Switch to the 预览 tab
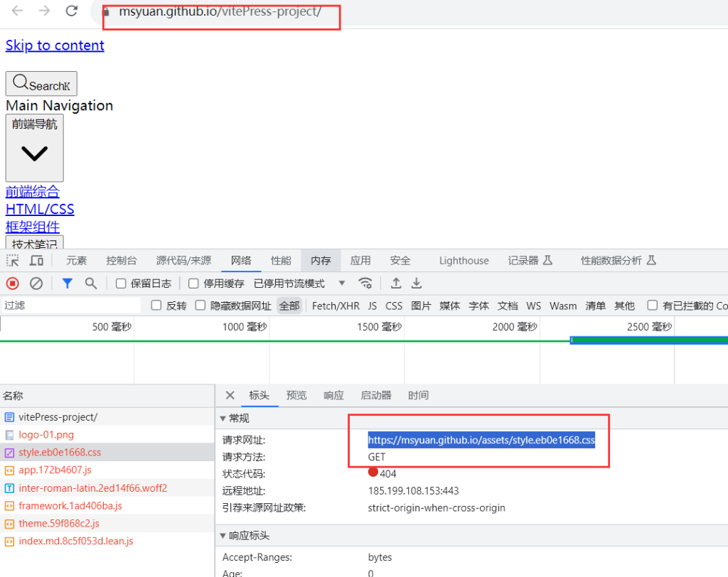The width and height of the screenshot is (728, 577). (x=296, y=395)
